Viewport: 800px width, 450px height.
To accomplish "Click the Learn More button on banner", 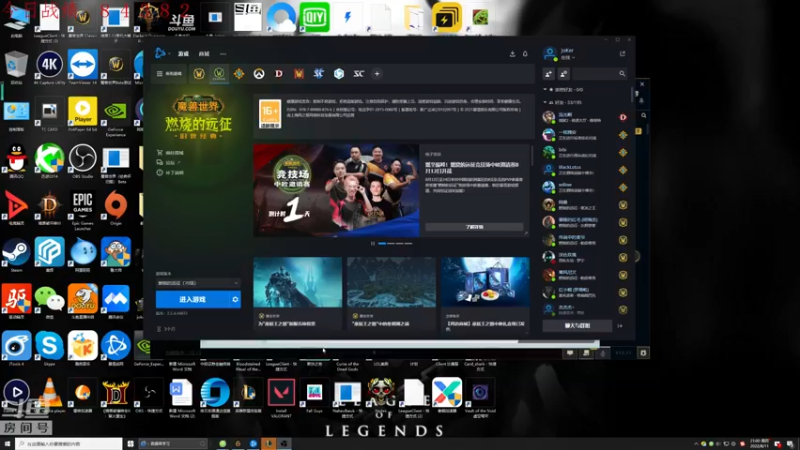I will click(x=474, y=227).
